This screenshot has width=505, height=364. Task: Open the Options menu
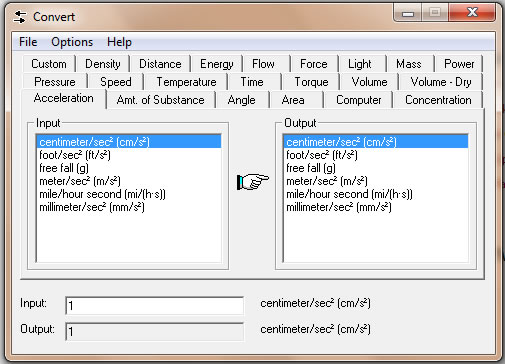[72, 42]
